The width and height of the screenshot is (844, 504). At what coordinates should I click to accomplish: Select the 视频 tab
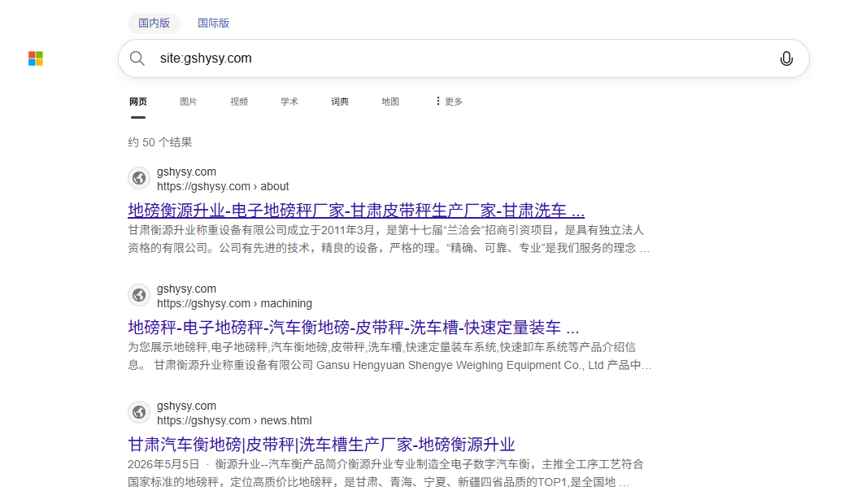pyautogui.click(x=239, y=101)
